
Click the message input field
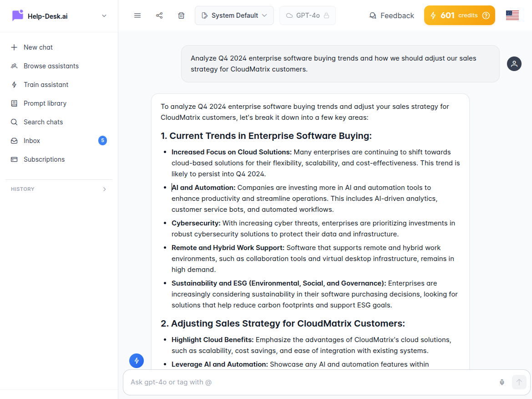[x=296, y=382]
